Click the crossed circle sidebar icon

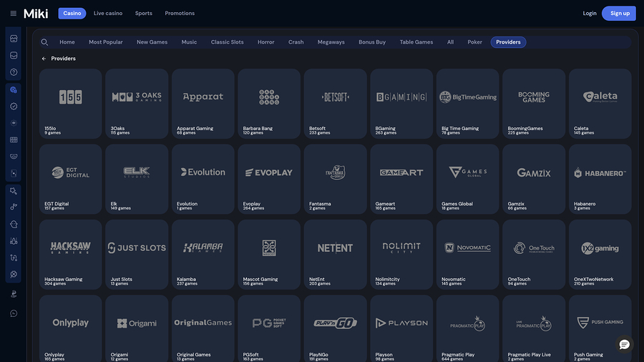pos(14,275)
